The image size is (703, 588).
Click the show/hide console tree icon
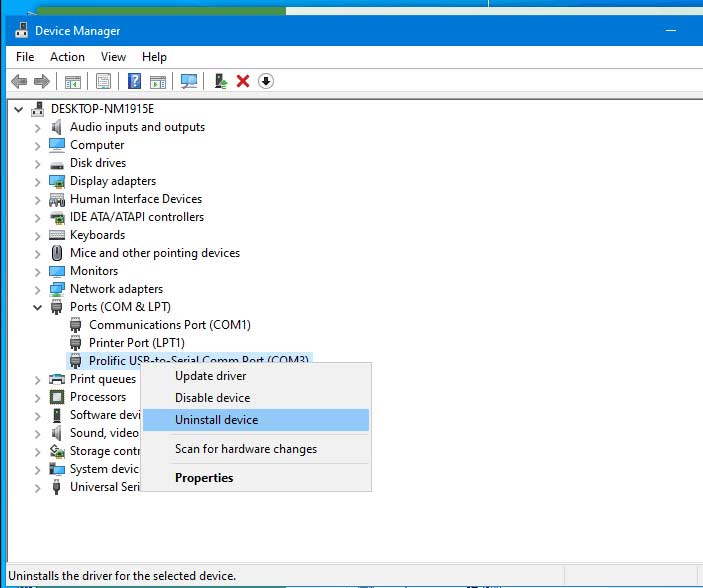[72, 81]
